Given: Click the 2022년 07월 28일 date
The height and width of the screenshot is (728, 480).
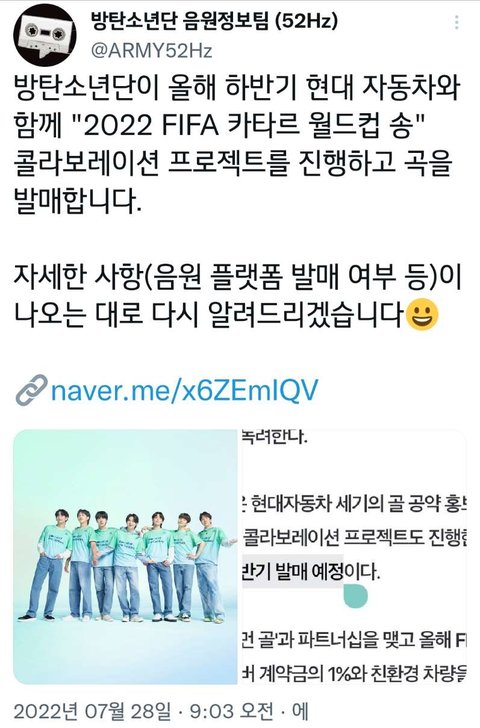Looking at the screenshot, I should tap(92, 711).
